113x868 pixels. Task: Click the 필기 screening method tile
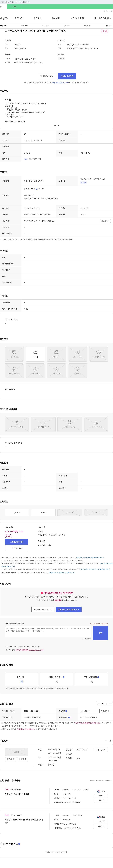click(x=70, y=513)
